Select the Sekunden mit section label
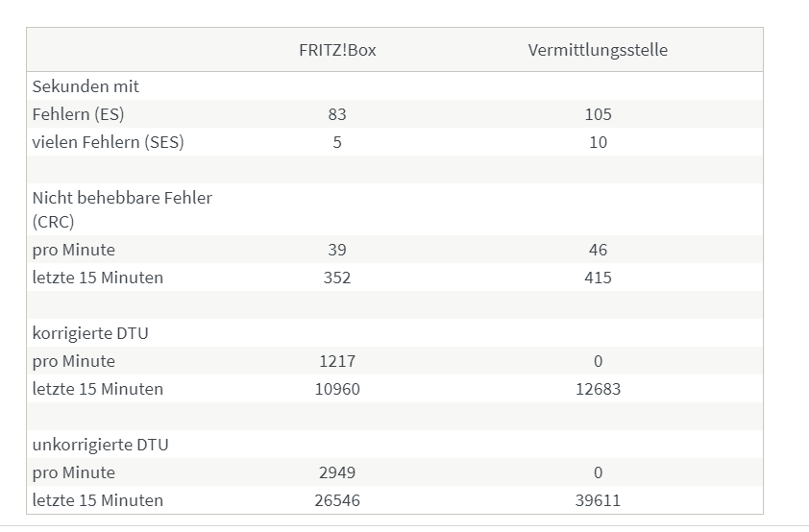809x532 pixels. pos(86,86)
